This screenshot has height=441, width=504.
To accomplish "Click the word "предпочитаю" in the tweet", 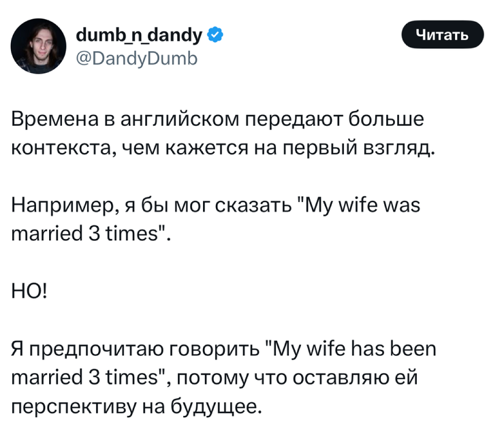I will coord(95,350).
